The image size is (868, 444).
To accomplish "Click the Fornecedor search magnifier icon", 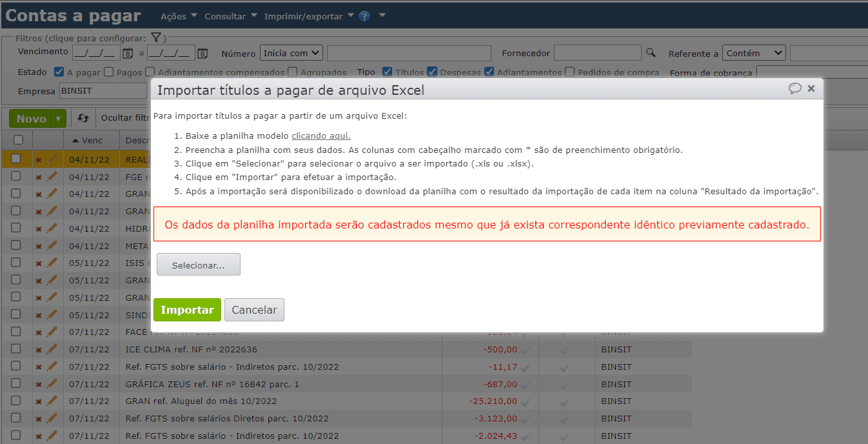I will pyautogui.click(x=651, y=53).
